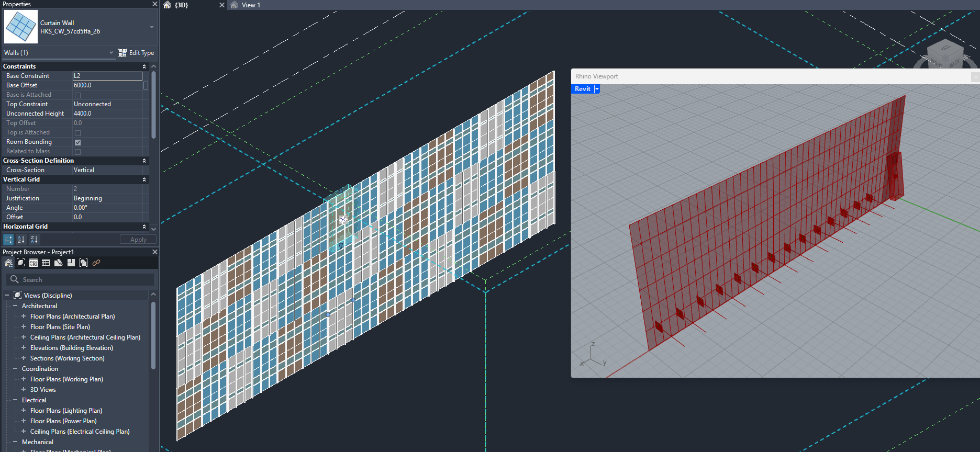Screen dimensions: 980x452
Task: Click the Legends icon in Project Browser
Action: (34, 263)
